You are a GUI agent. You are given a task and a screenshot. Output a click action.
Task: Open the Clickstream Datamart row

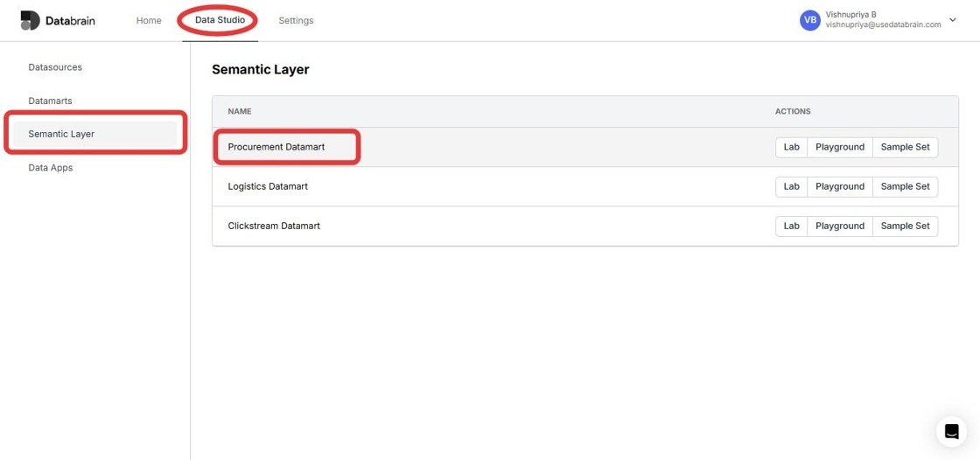[x=585, y=226]
